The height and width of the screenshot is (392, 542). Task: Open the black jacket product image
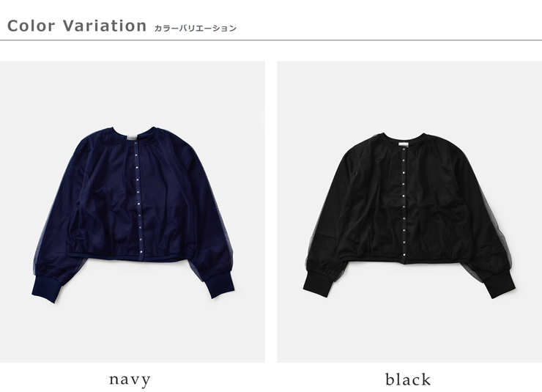coord(409,212)
